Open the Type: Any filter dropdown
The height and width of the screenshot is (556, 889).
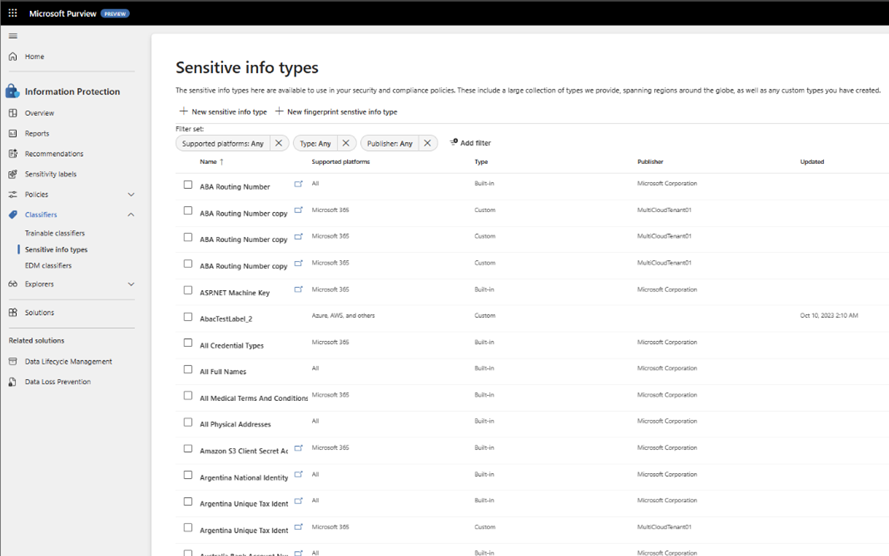click(x=315, y=143)
